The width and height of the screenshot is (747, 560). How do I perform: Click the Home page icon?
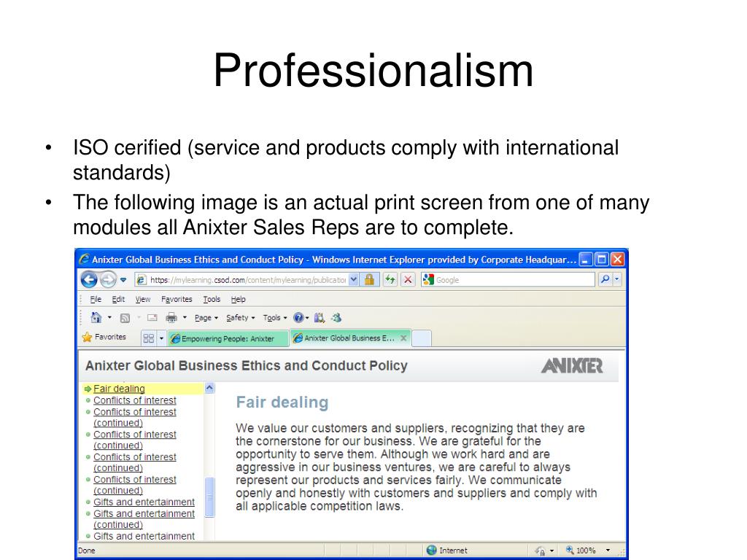pos(96,317)
